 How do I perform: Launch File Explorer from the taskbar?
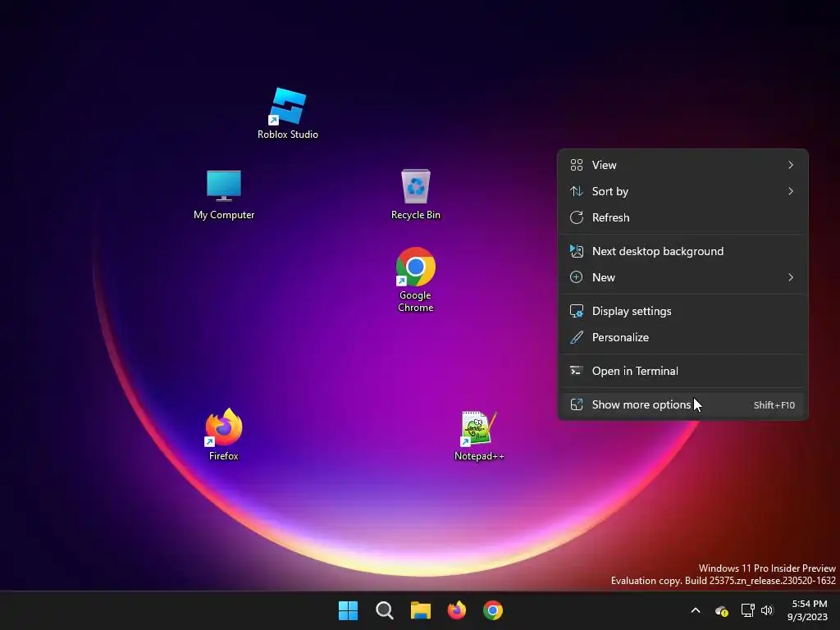coord(421,610)
